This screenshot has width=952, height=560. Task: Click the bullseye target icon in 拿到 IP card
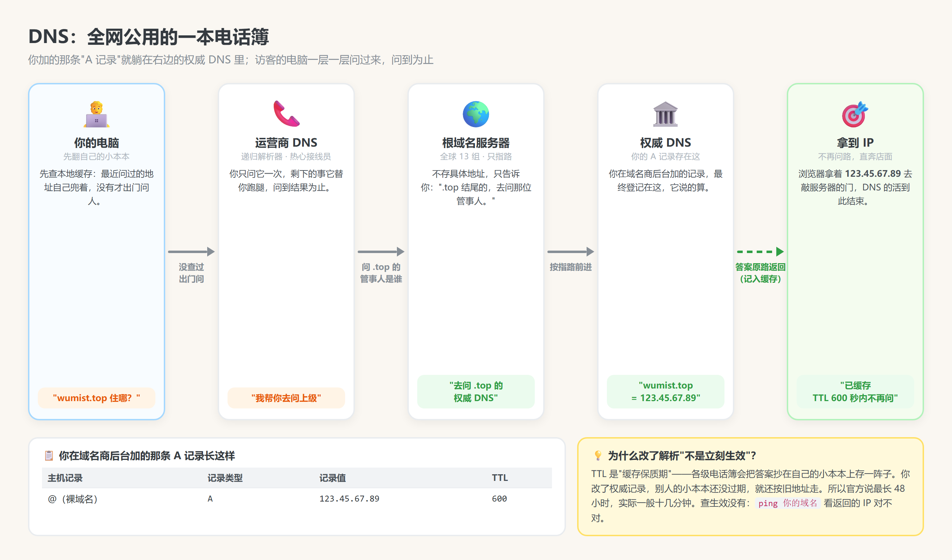pos(855,114)
